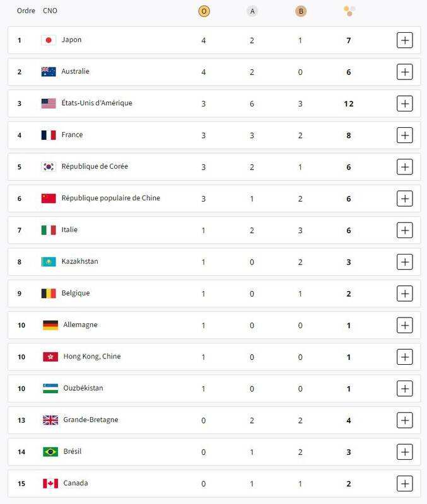Click the Japan flag icon
The image size is (427, 504).
[x=49, y=40]
